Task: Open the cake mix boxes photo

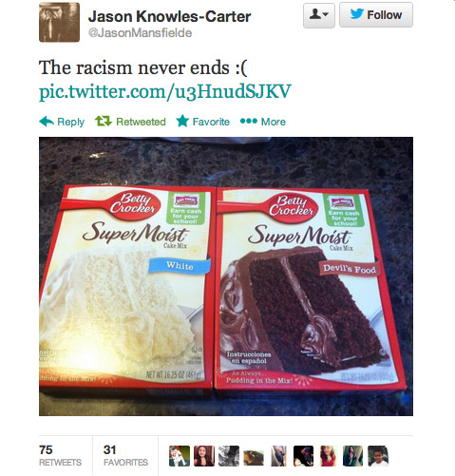Action: click(226, 276)
